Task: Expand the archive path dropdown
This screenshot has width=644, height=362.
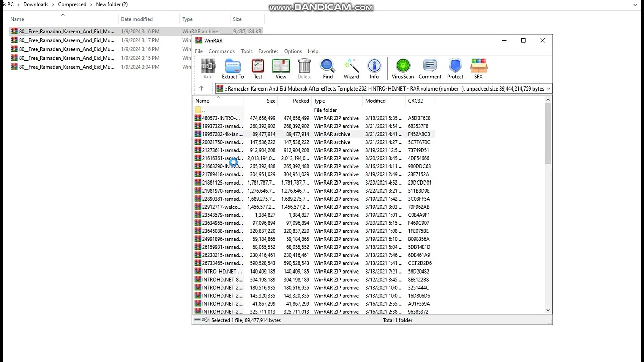Action: [x=548, y=89]
